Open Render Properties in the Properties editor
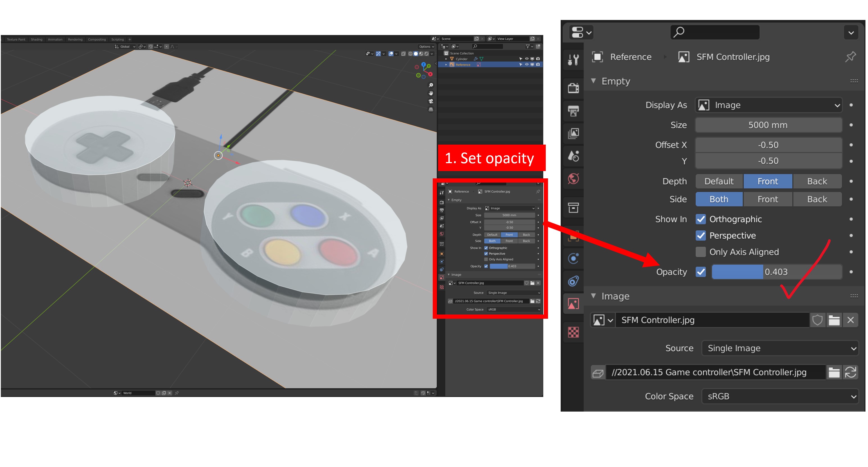868x467 pixels. [573, 88]
